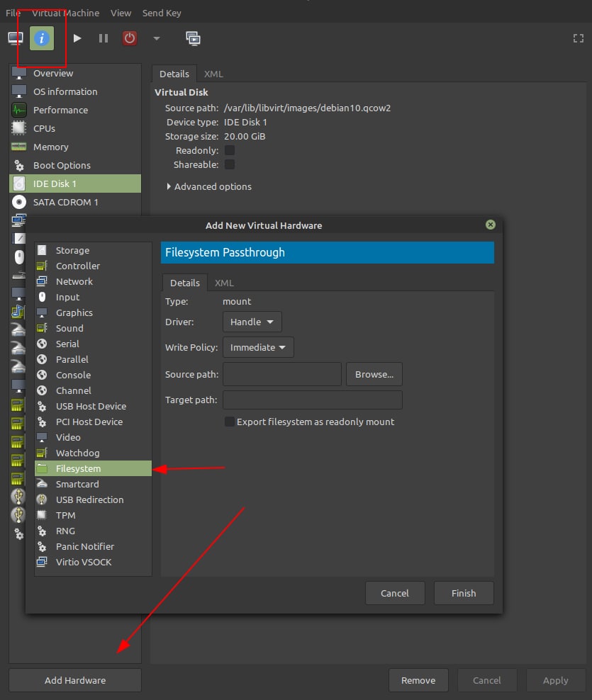The height and width of the screenshot is (700, 592).
Task: Choose Video hardware type
Action: pos(94,438)
